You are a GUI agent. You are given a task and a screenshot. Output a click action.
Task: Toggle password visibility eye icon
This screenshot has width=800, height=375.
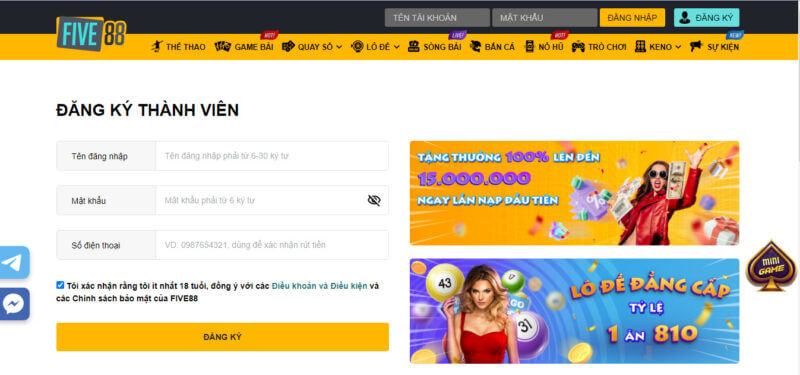coord(374,200)
